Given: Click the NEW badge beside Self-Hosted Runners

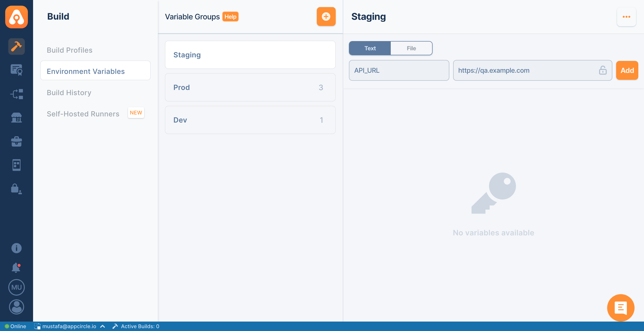Looking at the screenshot, I should pyautogui.click(x=136, y=113).
